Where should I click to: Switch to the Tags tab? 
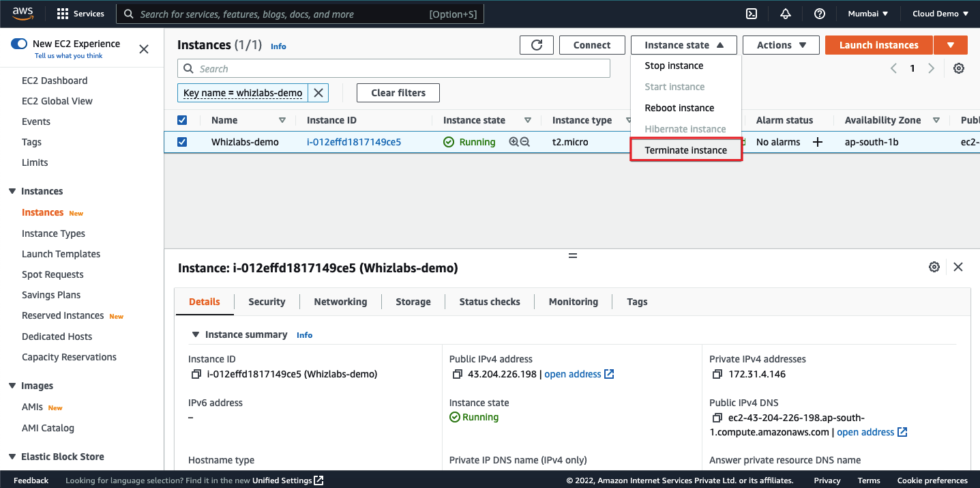pos(637,302)
